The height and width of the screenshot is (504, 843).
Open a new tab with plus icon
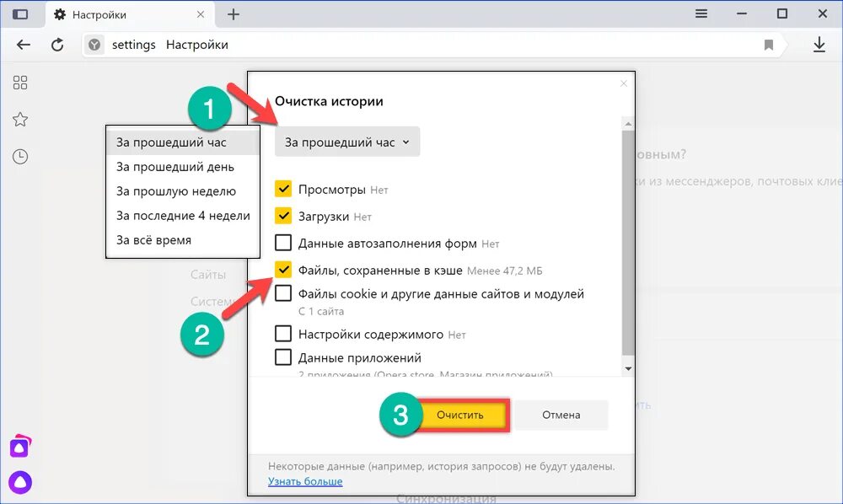pos(234,14)
